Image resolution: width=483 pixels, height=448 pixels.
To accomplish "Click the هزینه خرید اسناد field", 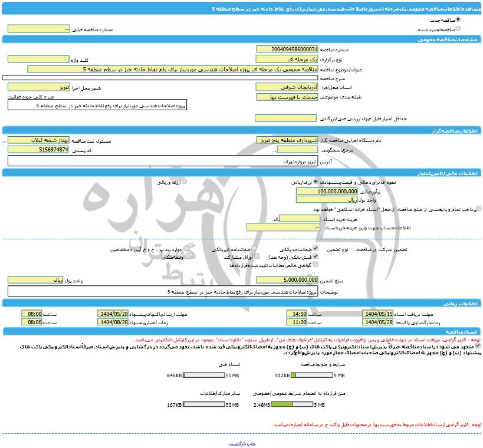I will (x=300, y=219).
